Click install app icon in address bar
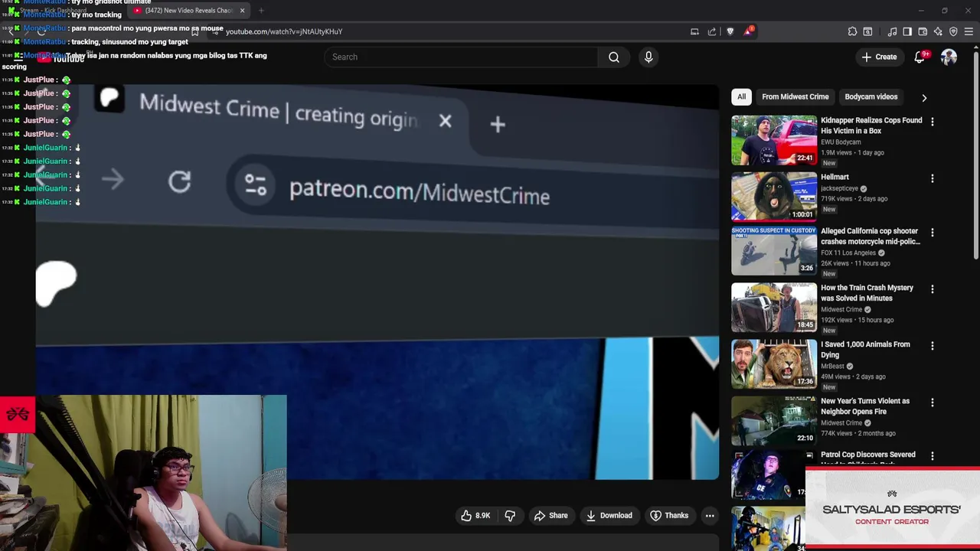This screenshot has height=551, width=980. [x=694, y=31]
